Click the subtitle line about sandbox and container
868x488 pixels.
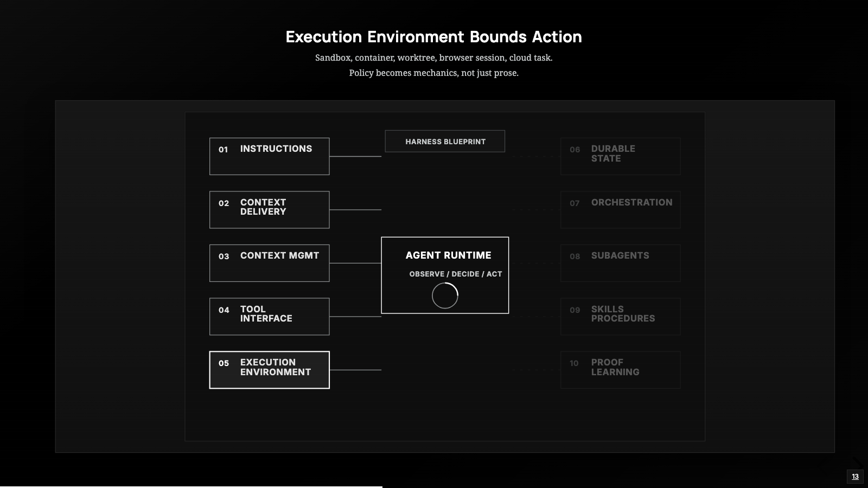point(433,57)
